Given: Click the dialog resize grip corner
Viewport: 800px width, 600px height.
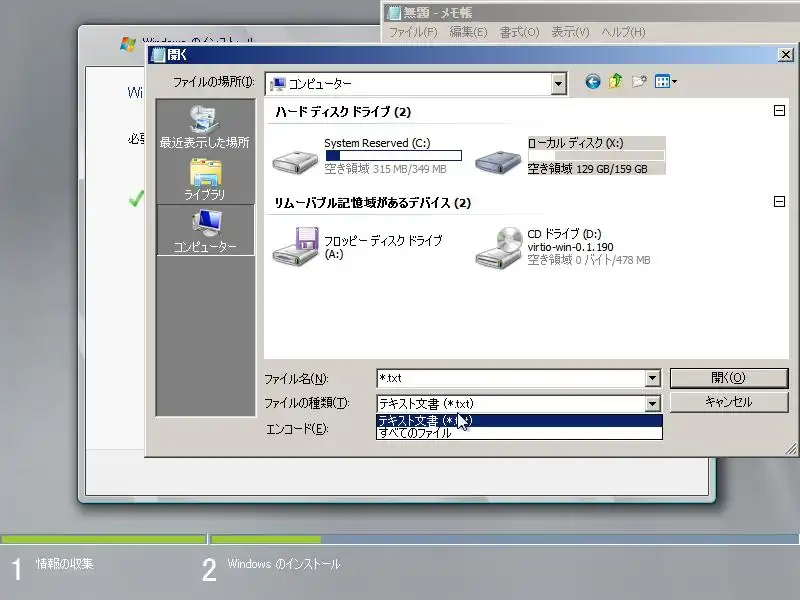Looking at the screenshot, I should point(790,449).
